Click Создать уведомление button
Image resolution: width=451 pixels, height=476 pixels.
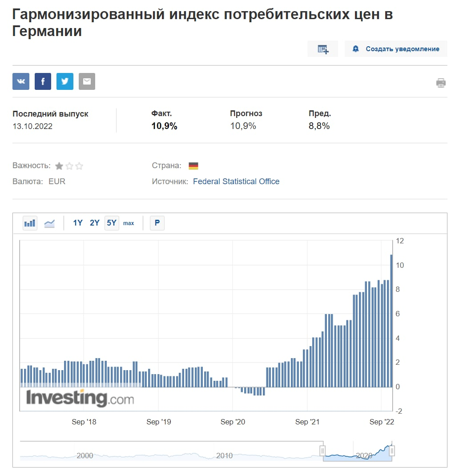pos(396,49)
